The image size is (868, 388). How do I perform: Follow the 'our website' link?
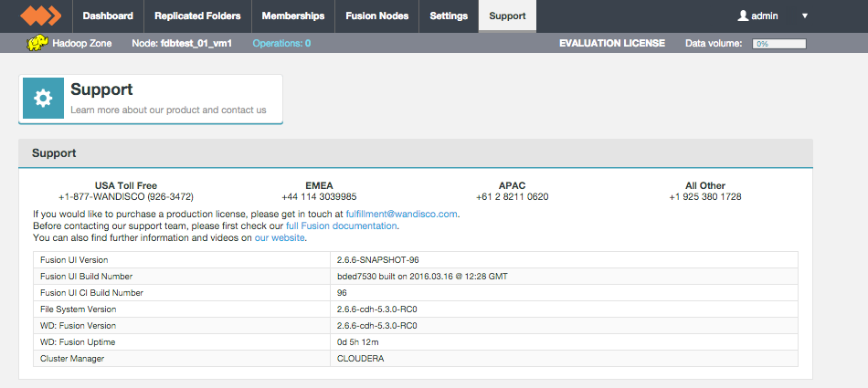point(280,238)
